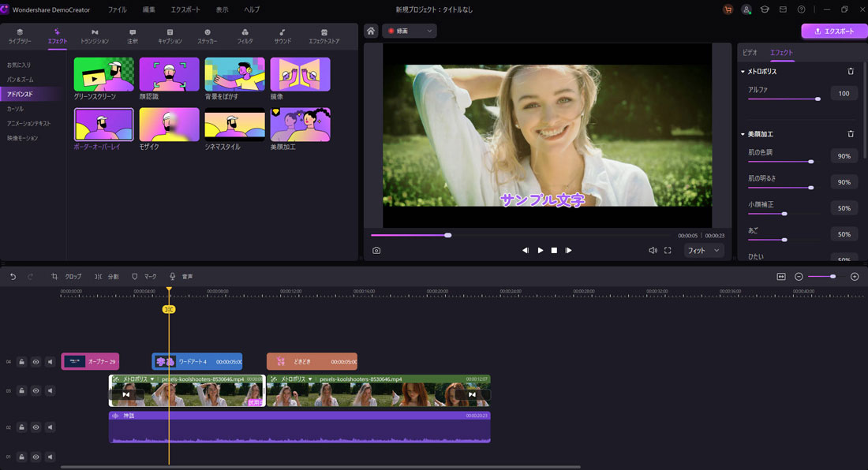Collapse the メトロポリス section in properties

coord(743,71)
